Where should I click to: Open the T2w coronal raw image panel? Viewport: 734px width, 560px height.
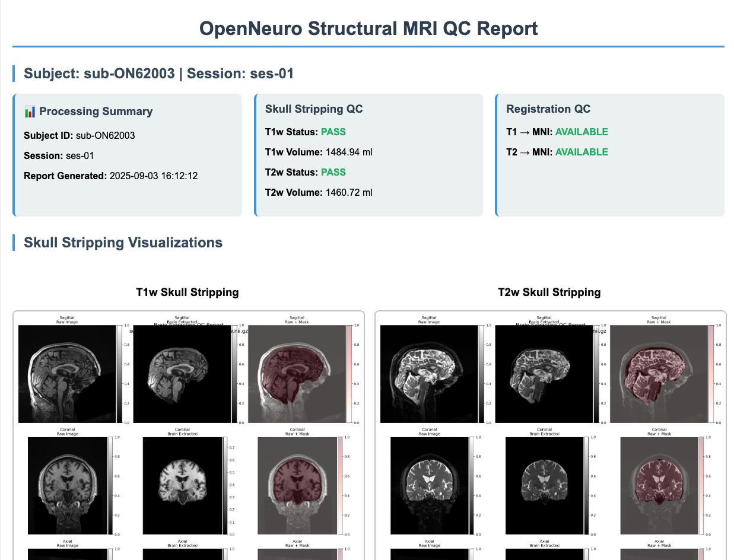[429, 486]
